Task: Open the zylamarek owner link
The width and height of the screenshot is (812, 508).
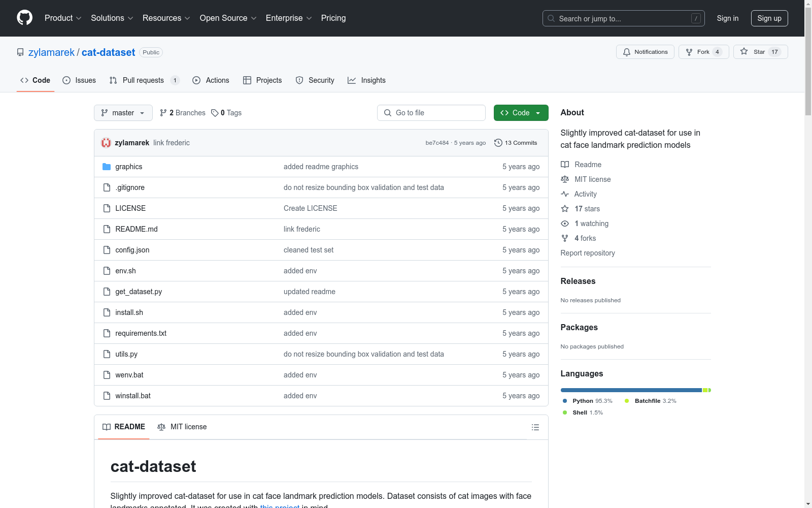Action: coord(51,52)
